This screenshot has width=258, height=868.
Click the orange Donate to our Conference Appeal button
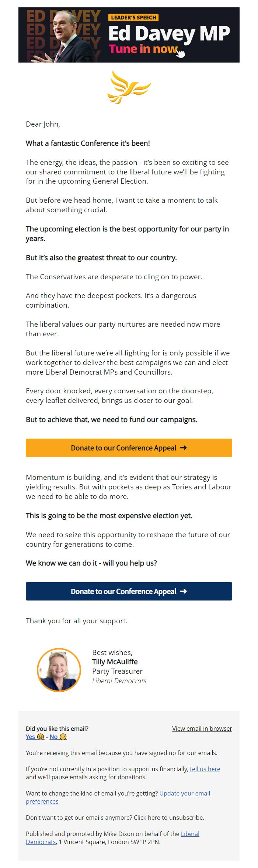[128, 448]
